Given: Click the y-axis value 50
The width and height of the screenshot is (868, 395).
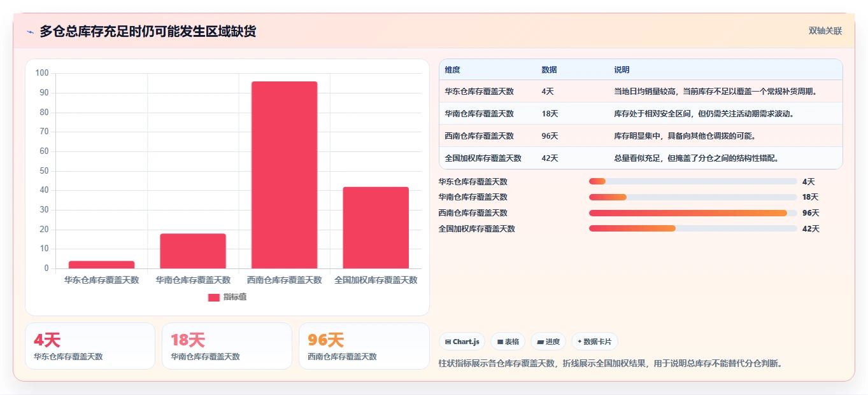Looking at the screenshot, I should pos(44,171).
